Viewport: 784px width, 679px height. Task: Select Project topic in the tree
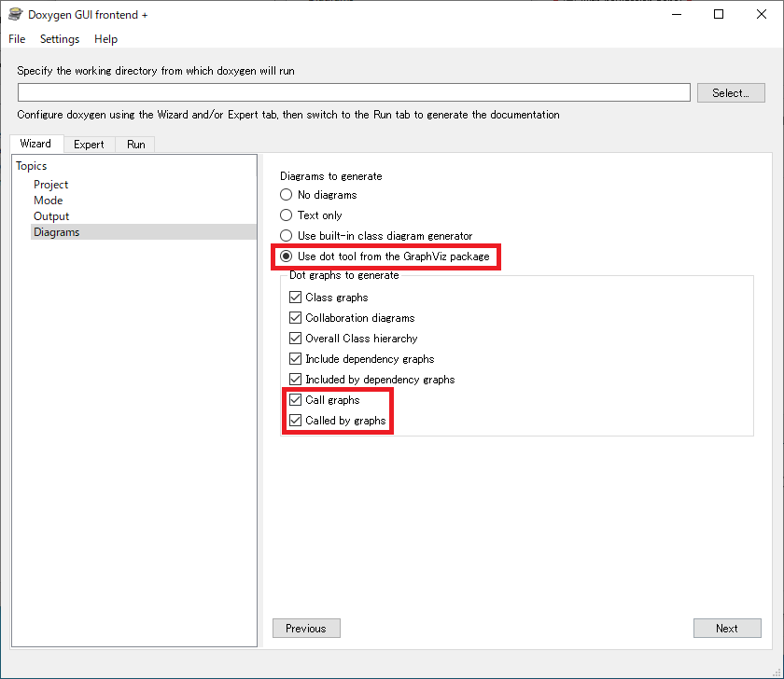pyautogui.click(x=50, y=185)
